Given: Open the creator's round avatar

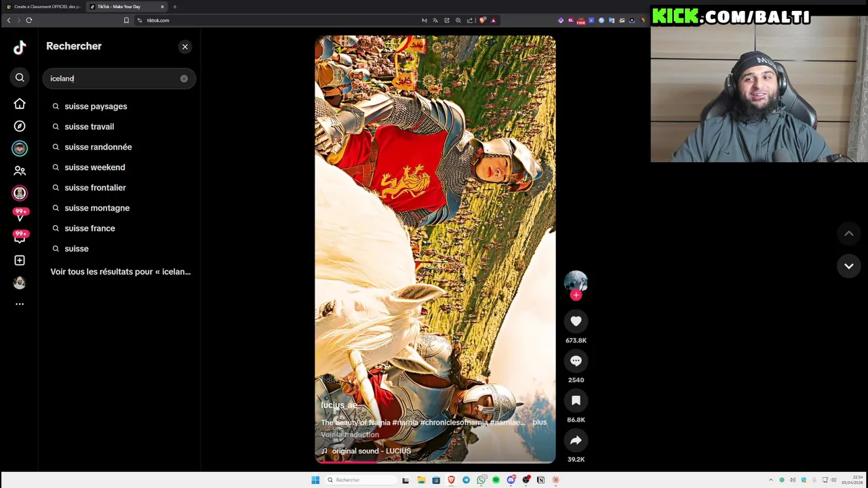Looking at the screenshot, I should (576, 281).
